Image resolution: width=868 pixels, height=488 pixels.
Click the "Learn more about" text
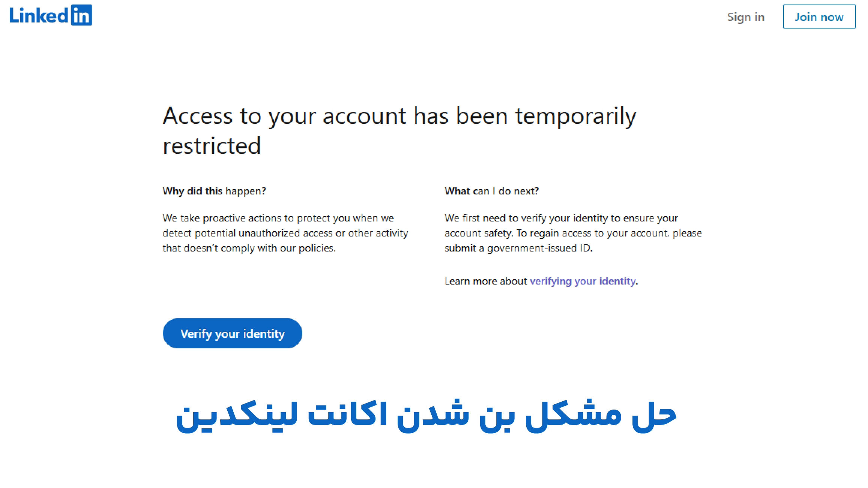pos(486,281)
